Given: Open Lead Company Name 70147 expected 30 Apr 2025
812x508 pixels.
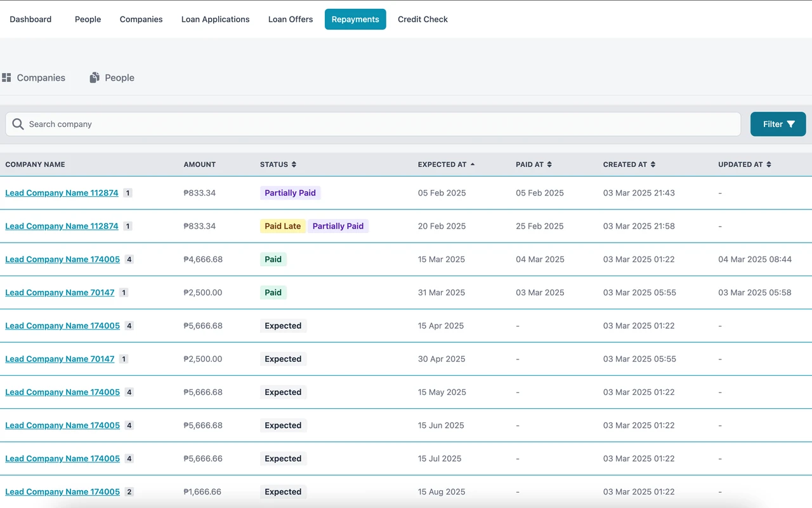Looking at the screenshot, I should point(60,359).
